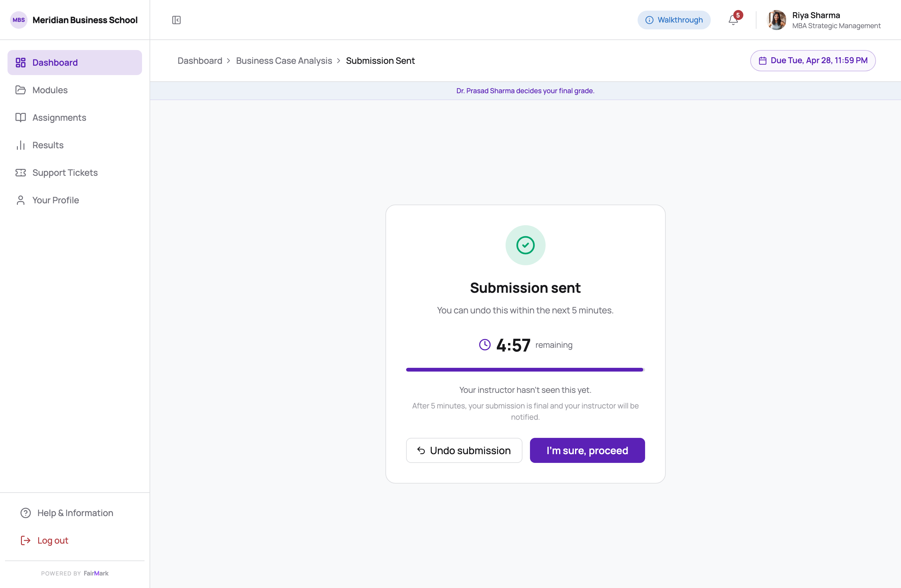The width and height of the screenshot is (901, 588).
Task: Click the Results bar chart icon
Action: (x=20, y=145)
